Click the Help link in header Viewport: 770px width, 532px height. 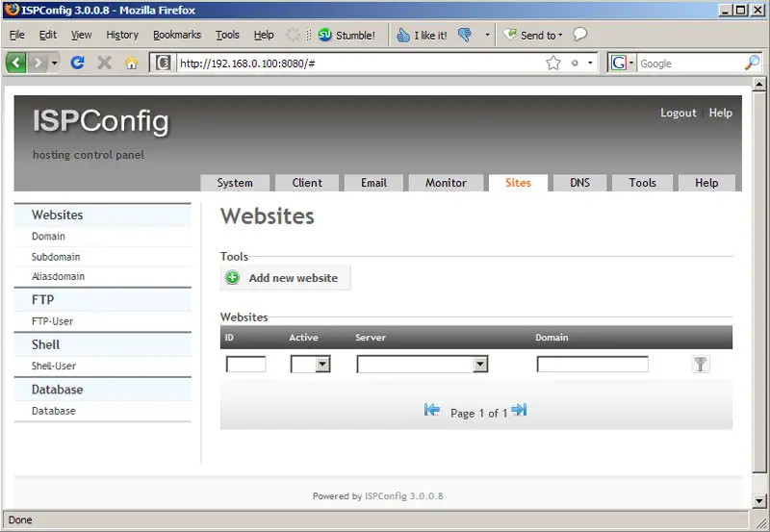(x=720, y=113)
